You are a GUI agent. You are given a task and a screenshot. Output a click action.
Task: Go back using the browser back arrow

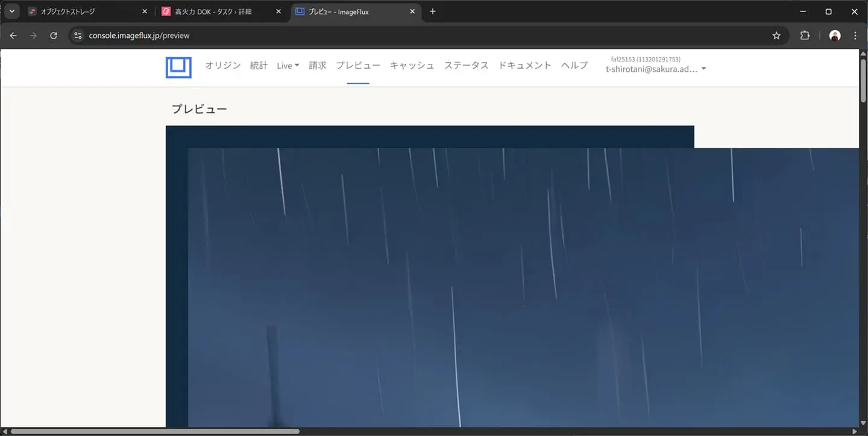(13, 36)
